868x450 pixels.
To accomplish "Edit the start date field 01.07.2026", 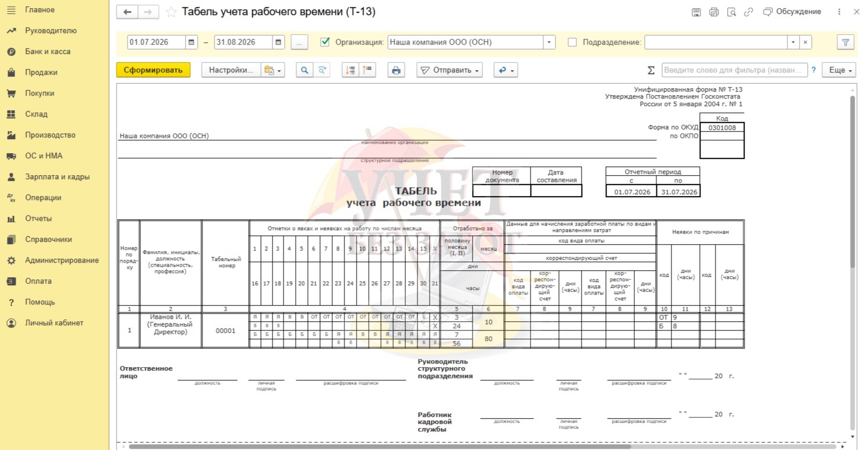I will coord(157,42).
